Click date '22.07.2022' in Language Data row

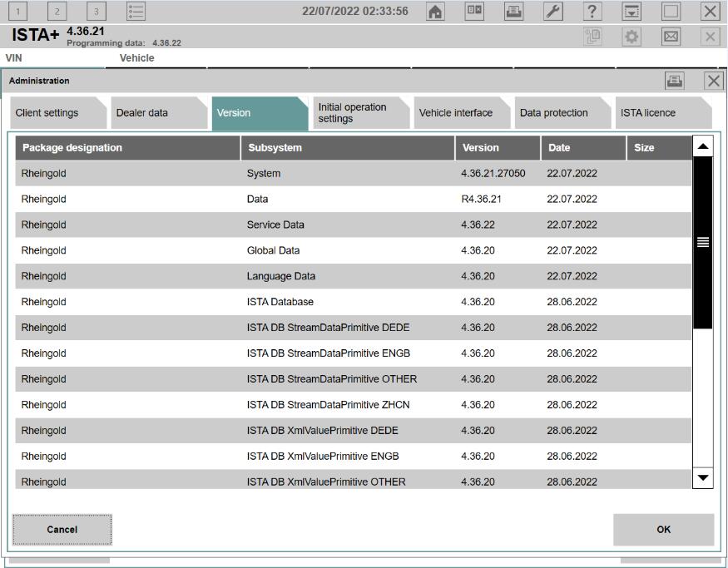(x=572, y=276)
